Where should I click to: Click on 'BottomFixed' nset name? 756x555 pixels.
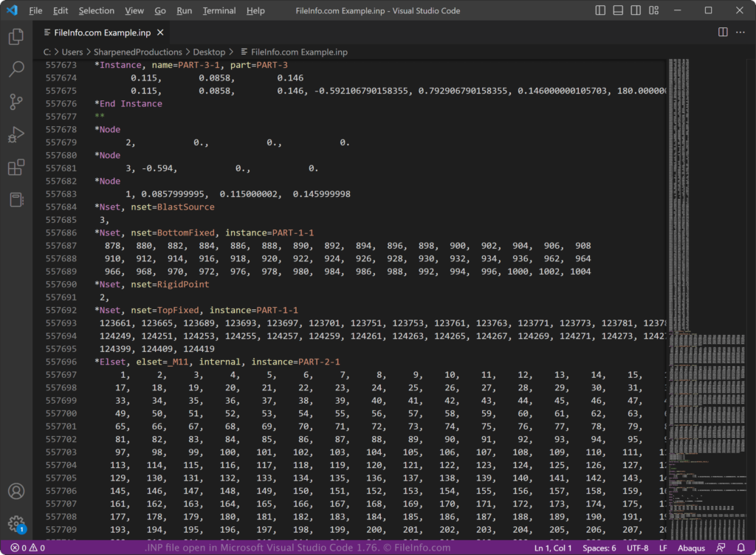185,232
